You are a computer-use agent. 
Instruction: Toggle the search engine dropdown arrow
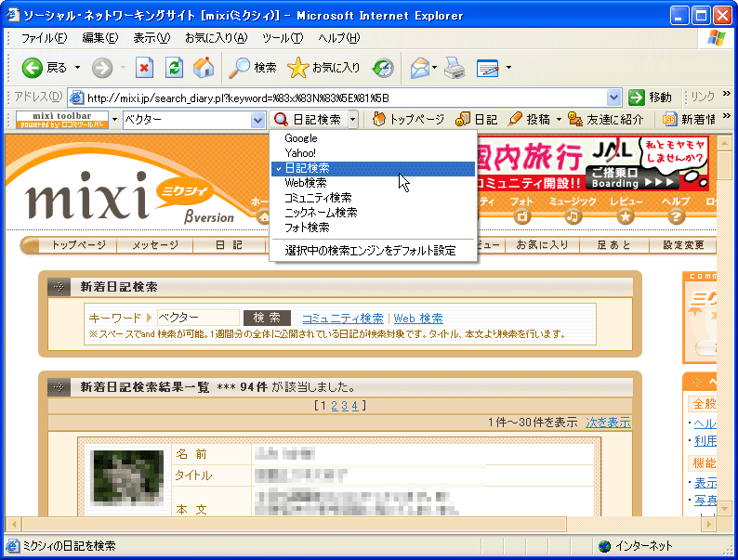click(353, 120)
